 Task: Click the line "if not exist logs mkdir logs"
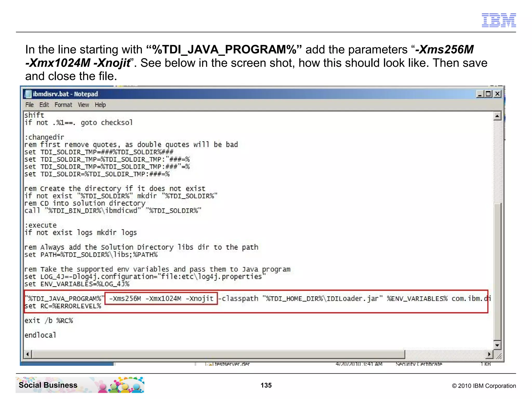coord(81,232)
